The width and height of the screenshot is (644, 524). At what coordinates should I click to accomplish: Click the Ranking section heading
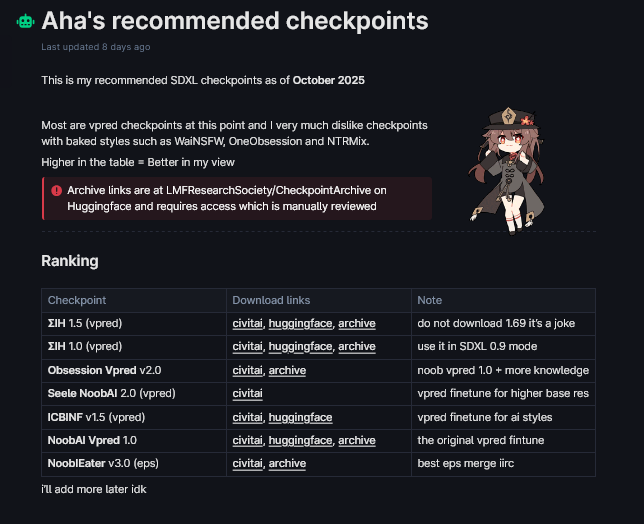(x=70, y=261)
